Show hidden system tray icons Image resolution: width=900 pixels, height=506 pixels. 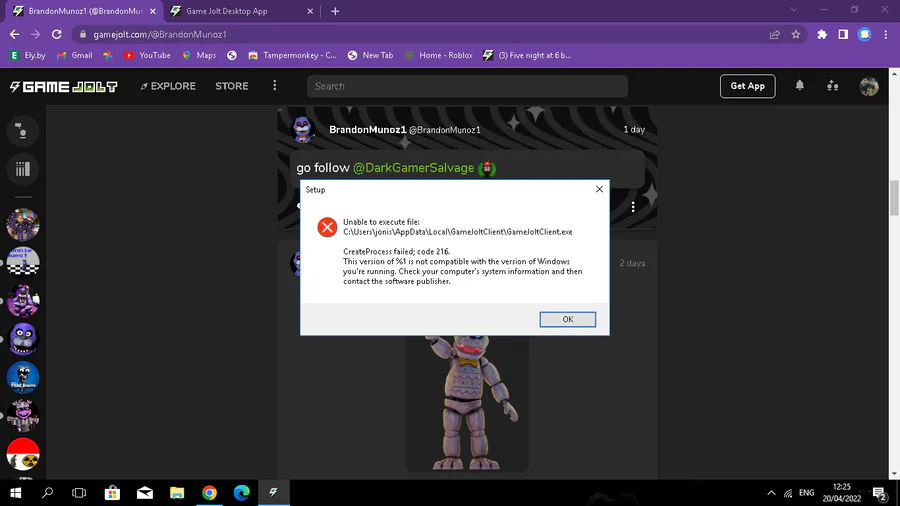(x=771, y=493)
